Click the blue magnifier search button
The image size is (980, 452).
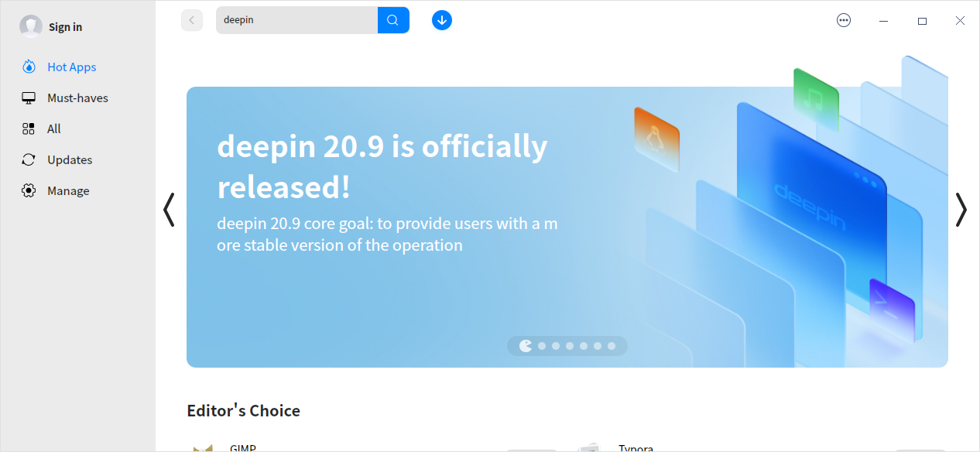[x=393, y=20]
